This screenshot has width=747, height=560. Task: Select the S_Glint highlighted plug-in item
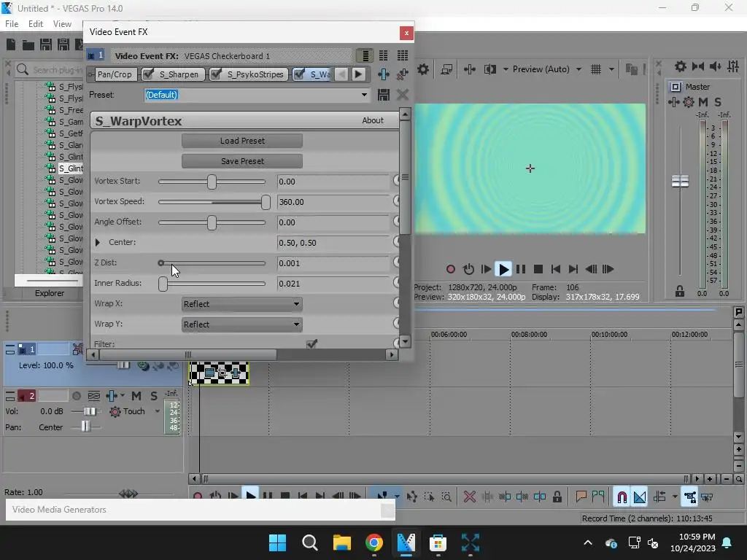coord(71,168)
